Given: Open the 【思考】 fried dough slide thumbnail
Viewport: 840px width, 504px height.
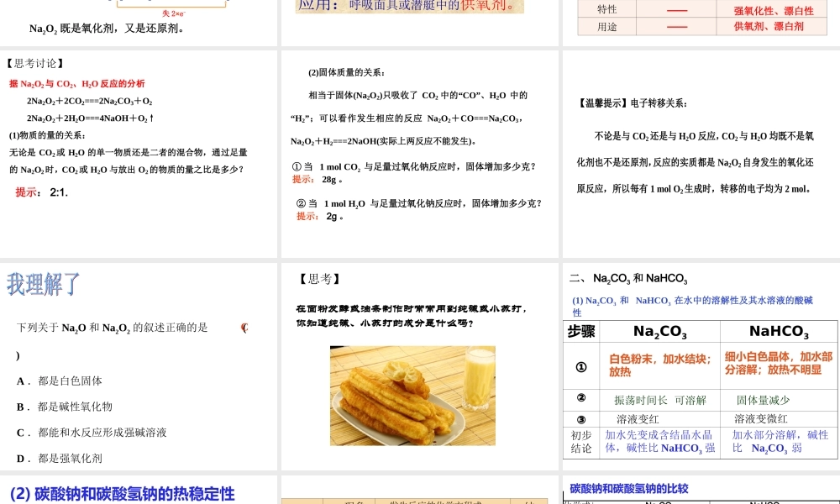Looking at the screenshot, I should tap(419, 366).
